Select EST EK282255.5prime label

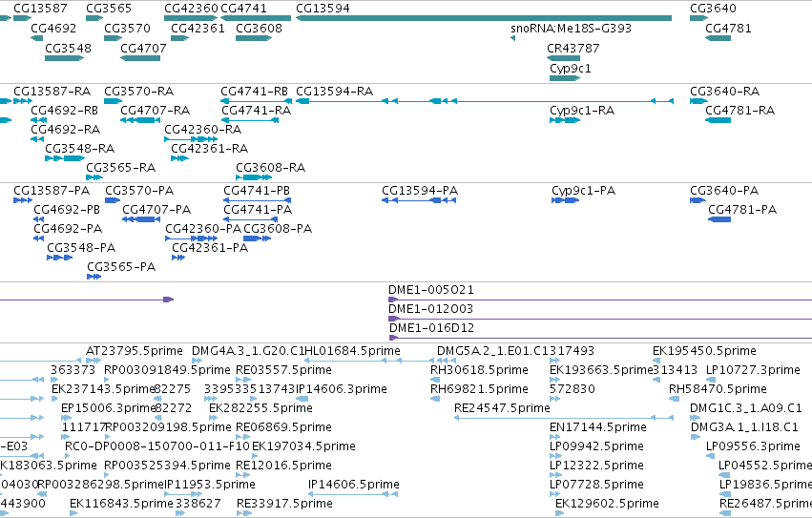tap(260, 407)
